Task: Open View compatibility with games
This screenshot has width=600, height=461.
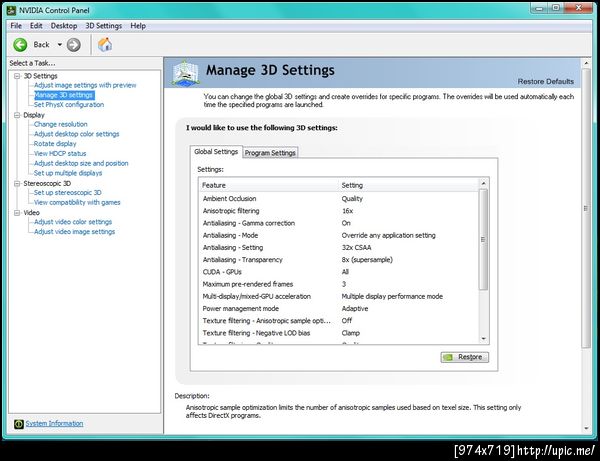Action: pyautogui.click(x=77, y=202)
